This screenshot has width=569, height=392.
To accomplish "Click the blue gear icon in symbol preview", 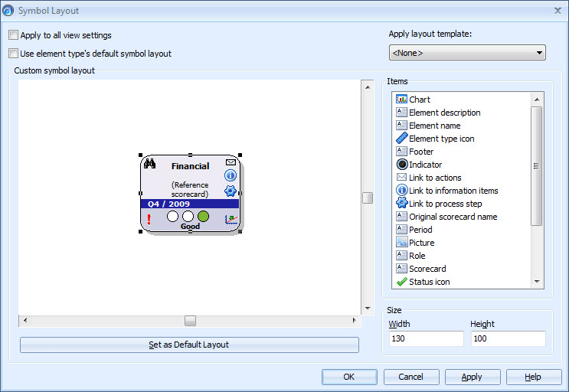I will 231,191.
